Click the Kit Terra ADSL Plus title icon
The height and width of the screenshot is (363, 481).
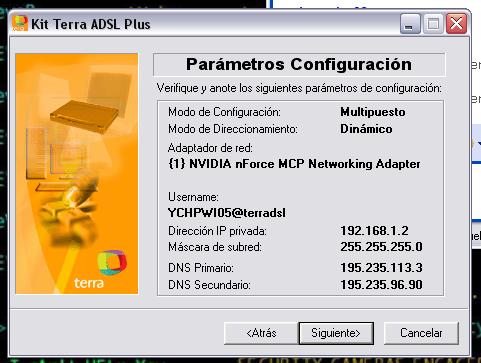click(x=20, y=23)
